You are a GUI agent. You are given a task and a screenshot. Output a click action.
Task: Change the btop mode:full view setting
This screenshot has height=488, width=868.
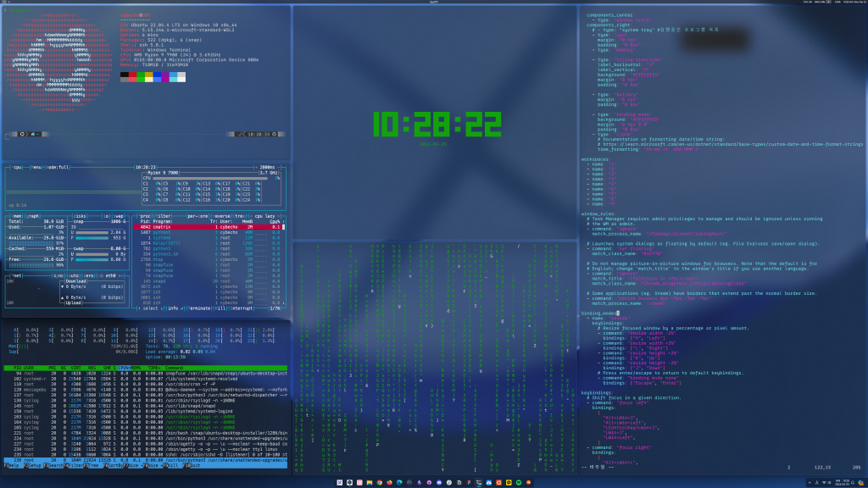[x=58, y=168]
